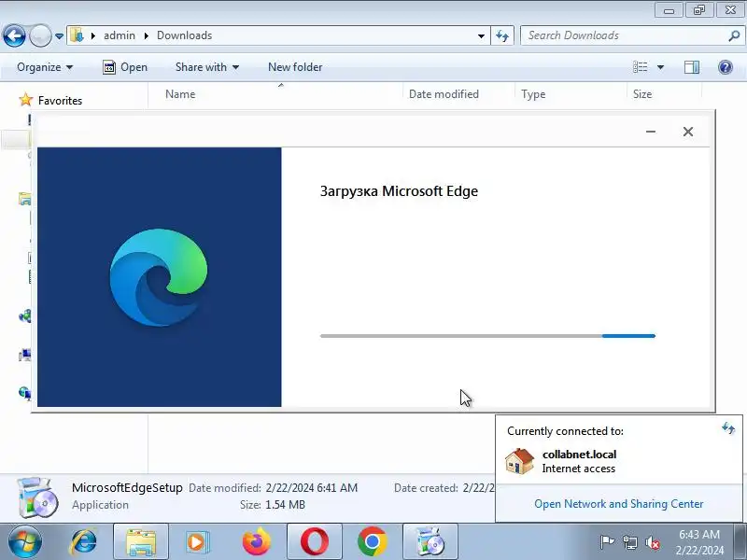Click the MicrosoftEdgeSetup details icon
The width and height of the screenshot is (747, 560).
click(x=37, y=497)
